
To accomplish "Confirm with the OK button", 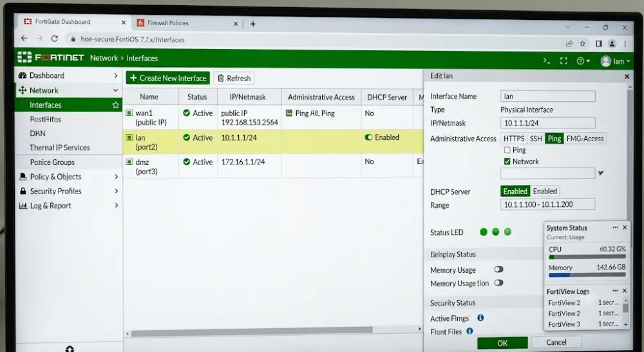I will [502, 343].
